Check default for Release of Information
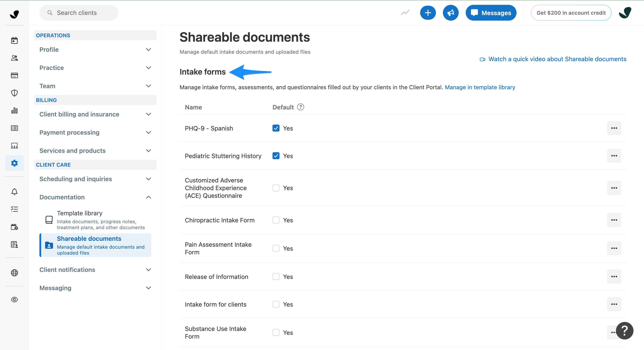644x350 pixels. [276, 277]
